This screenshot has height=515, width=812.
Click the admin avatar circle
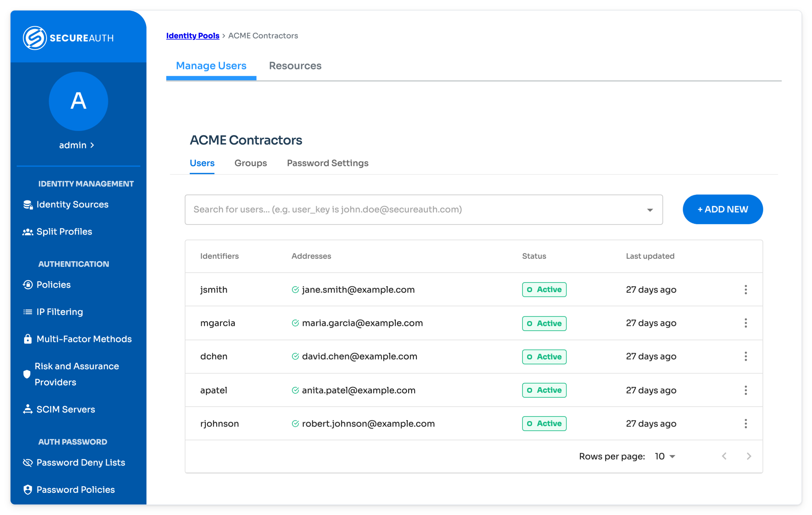point(78,101)
